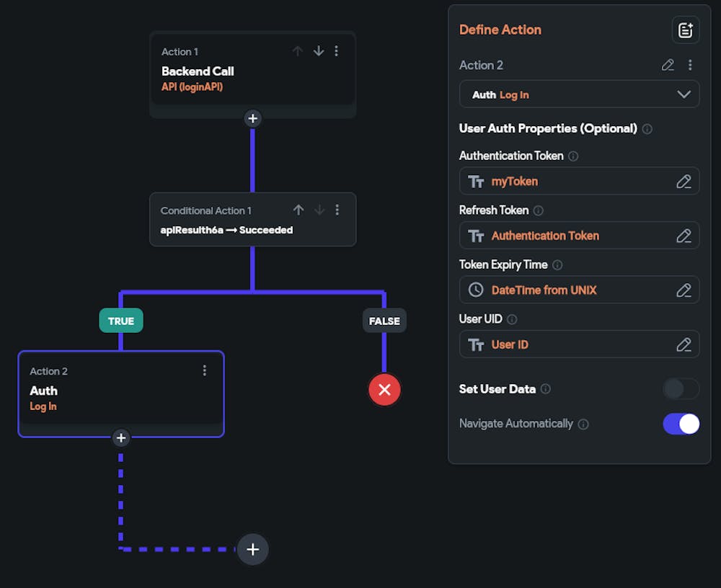Click the pencil icon next to Action 2
The width and height of the screenshot is (721, 588).
point(668,65)
